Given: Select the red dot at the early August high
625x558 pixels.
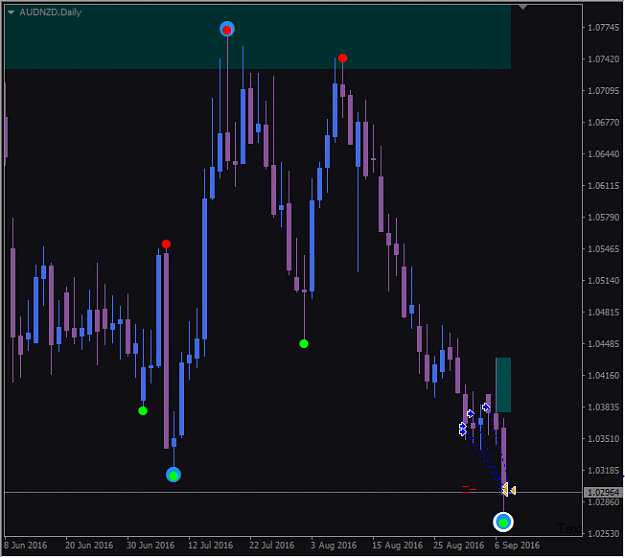Looking at the screenshot, I should (342, 58).
